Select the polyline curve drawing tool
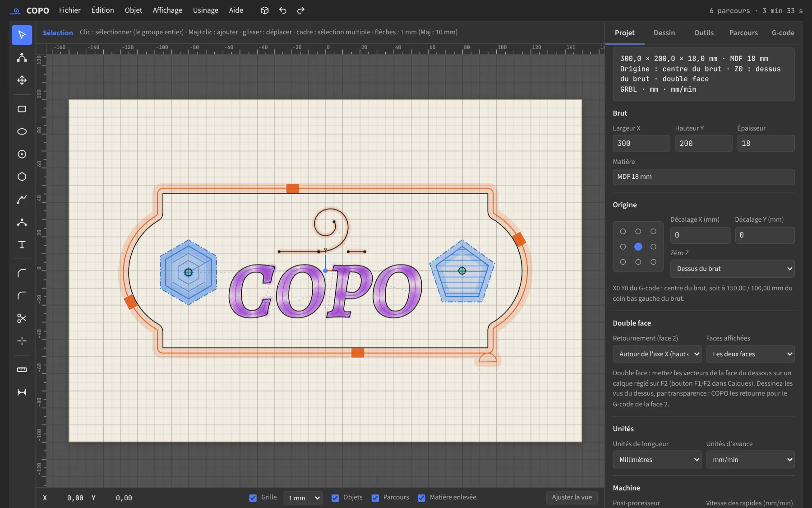 click(x=22, y=199)
